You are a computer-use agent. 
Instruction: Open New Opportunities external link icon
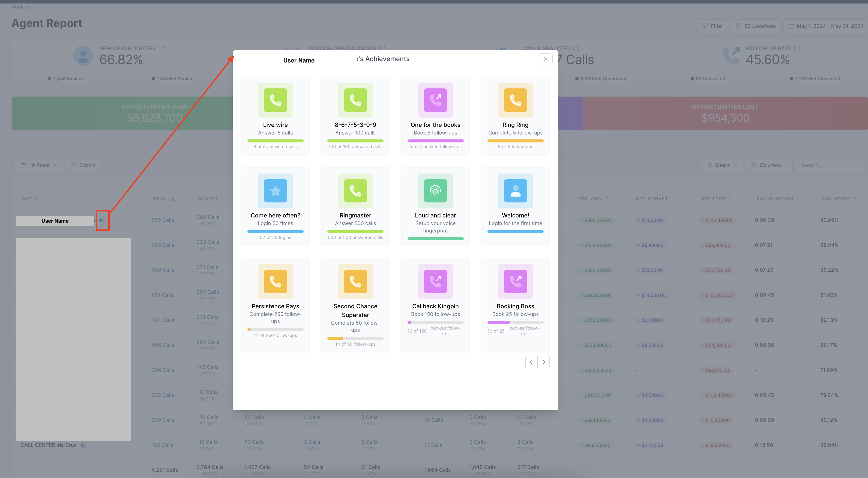coord(162,49)
